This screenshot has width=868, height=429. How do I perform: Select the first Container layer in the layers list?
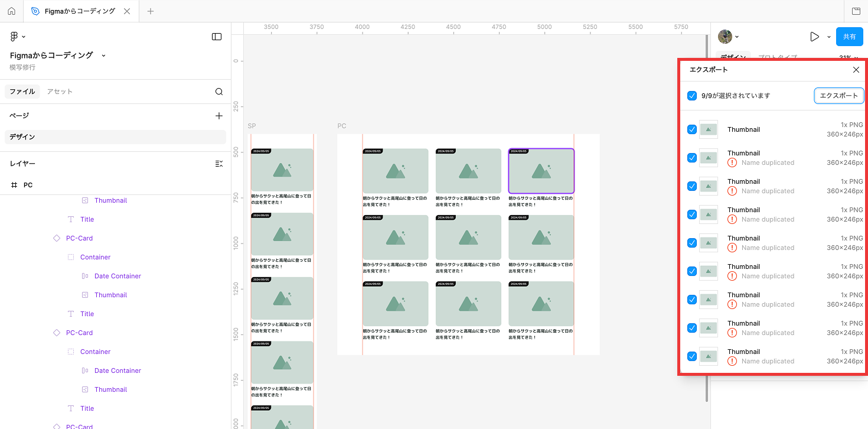click(x=95, y=257)
